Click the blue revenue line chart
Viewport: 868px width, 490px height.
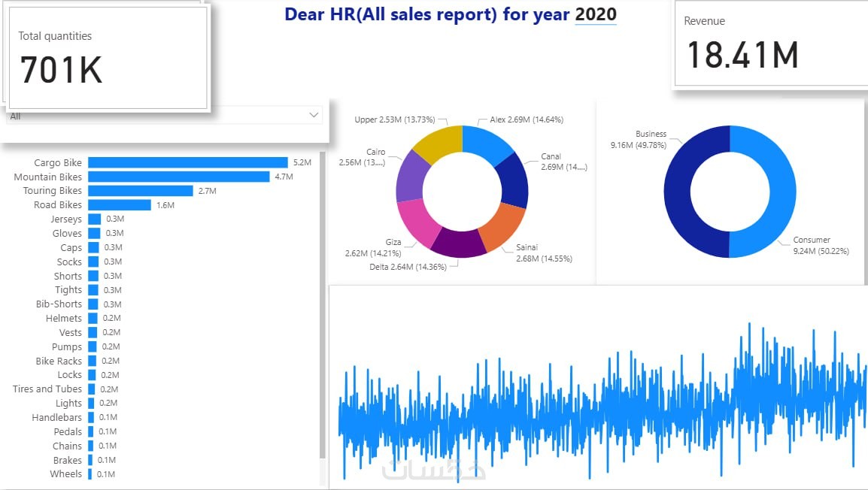pyautogui.click(x=602, y=401)
